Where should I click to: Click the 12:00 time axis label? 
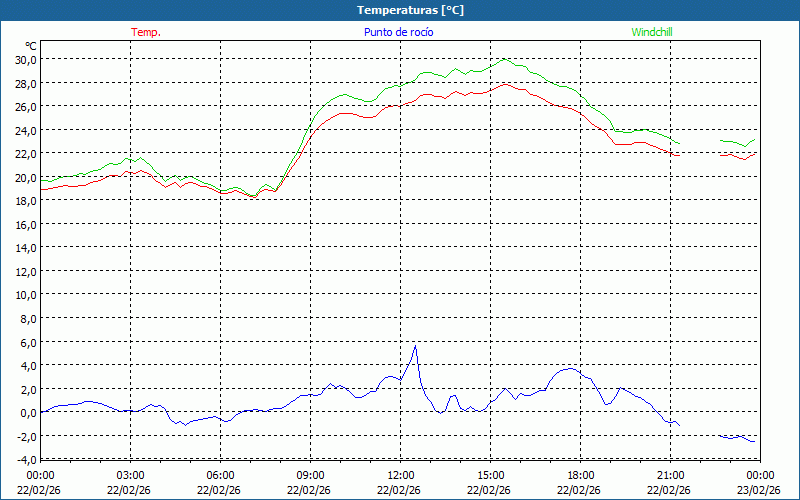point(400,475)
